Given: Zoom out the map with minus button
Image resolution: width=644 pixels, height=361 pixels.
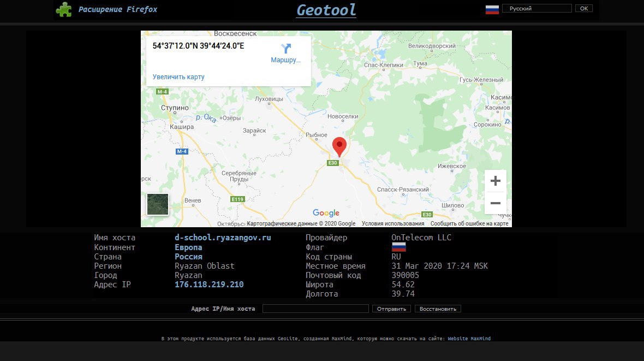Looking at the screenshot, I should click(496, 203).
